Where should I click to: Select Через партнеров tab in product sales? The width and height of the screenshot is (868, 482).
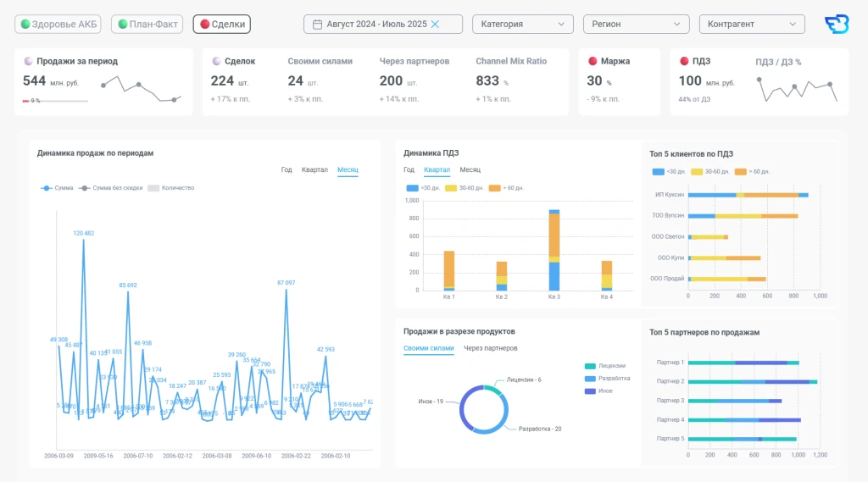coord(490,348)
